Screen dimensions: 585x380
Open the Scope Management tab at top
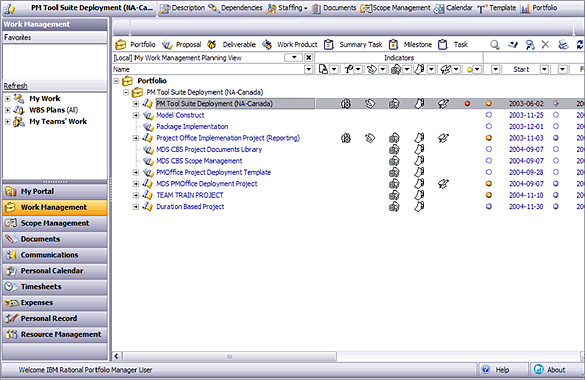pyautogui.click(x=395, y=8)
